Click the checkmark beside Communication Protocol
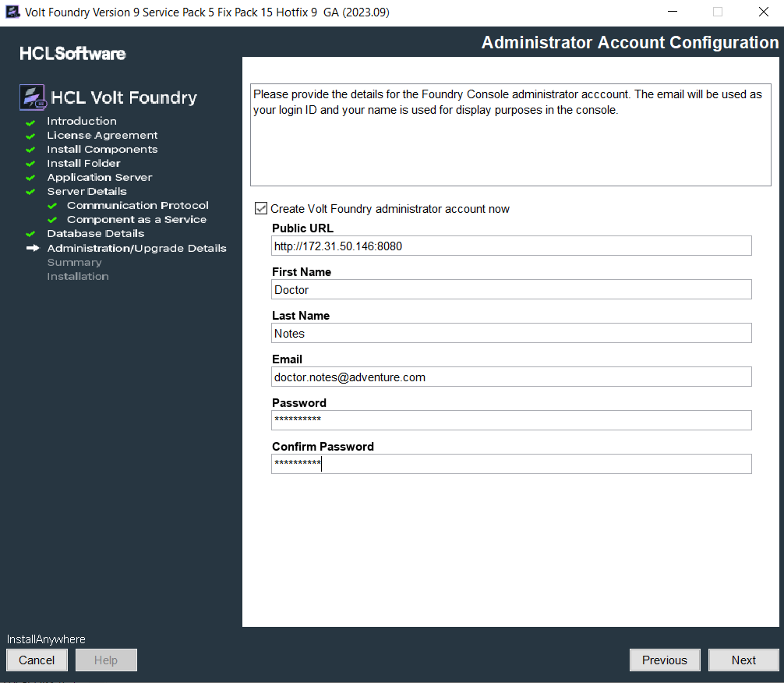Image resolution: width=784 pixels, height=683 pixels. tap(52, 206)
